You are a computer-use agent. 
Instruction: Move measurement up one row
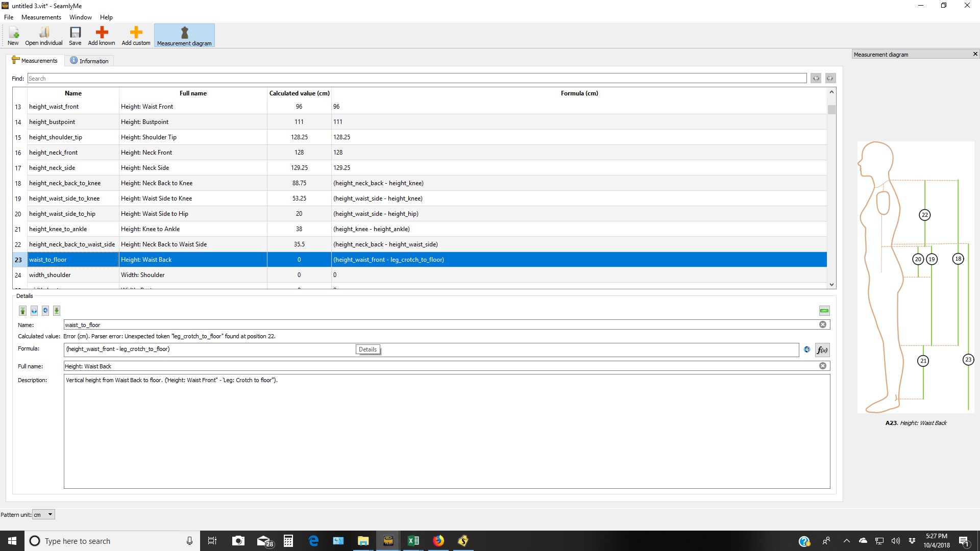(34, 311)
